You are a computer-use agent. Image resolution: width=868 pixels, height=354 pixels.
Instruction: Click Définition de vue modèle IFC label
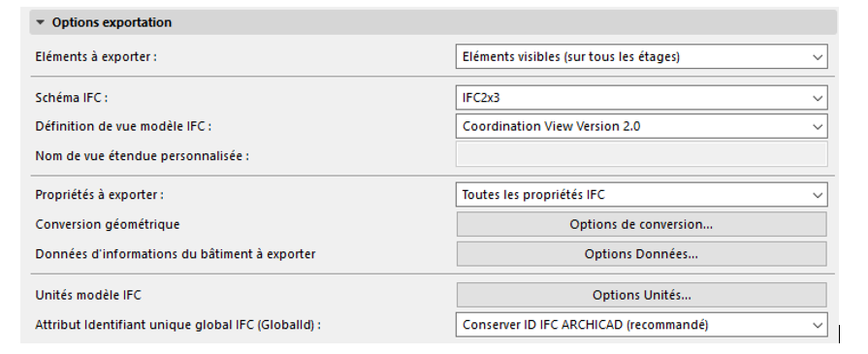(123, 126)
